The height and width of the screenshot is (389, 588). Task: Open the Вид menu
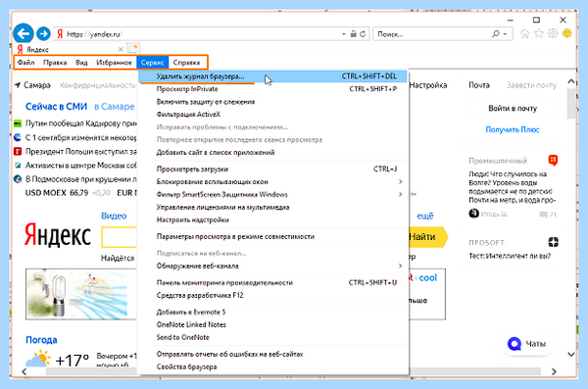pyautogui.click(x=81, y=63)
